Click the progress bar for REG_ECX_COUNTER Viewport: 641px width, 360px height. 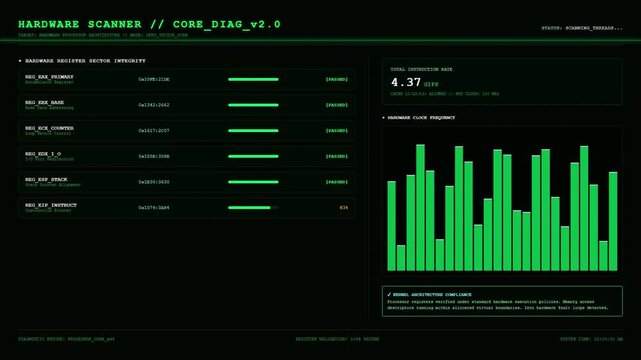pos(253,131)
